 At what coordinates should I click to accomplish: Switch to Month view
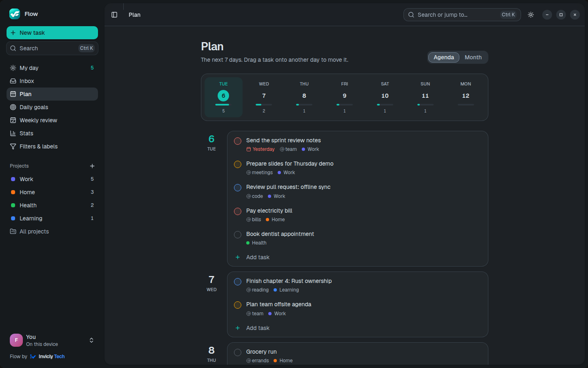[x=473, y=57]
